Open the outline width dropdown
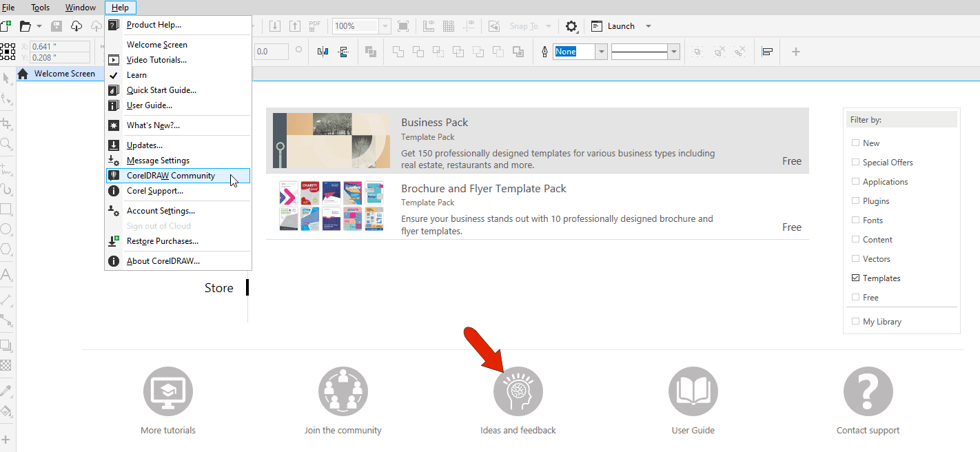 point(673,51)
